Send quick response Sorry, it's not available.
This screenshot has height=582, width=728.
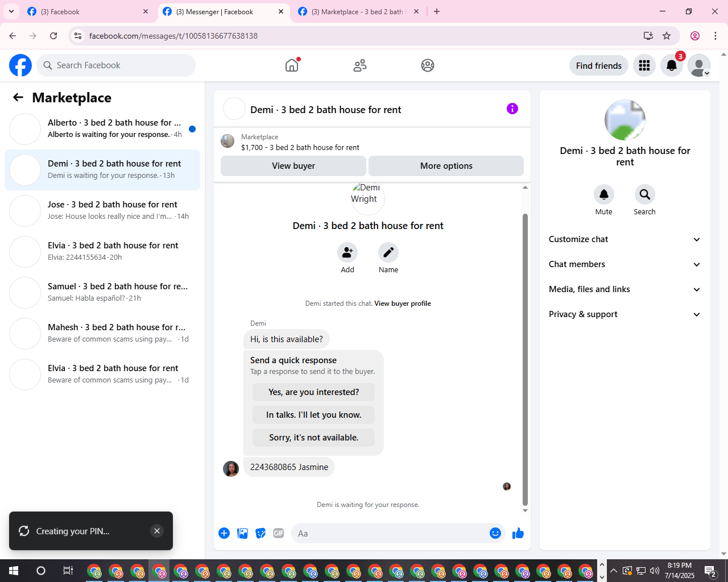[x=314, y=438]
